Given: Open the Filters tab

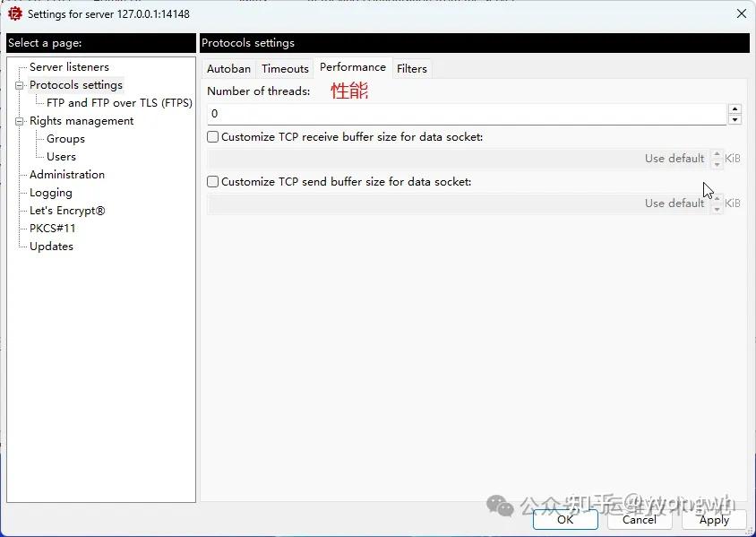Looking at the screenshot, I should point(411,68).
